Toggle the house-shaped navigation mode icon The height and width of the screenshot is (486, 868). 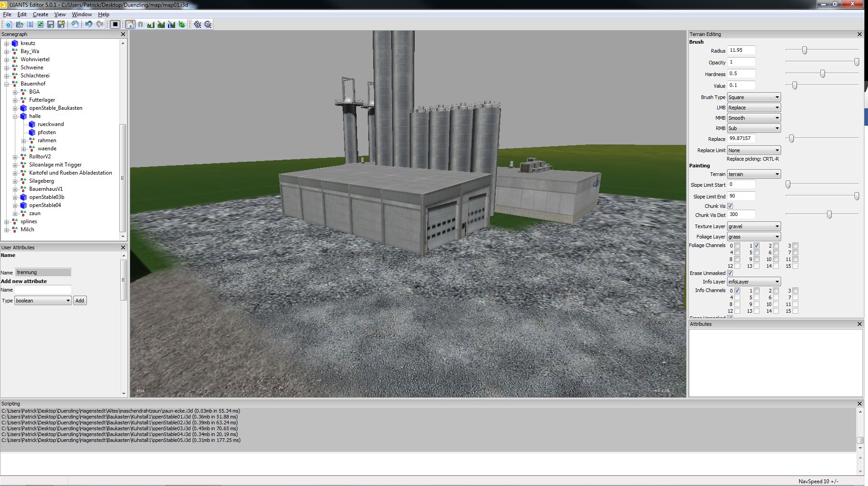tap(130, 24)
